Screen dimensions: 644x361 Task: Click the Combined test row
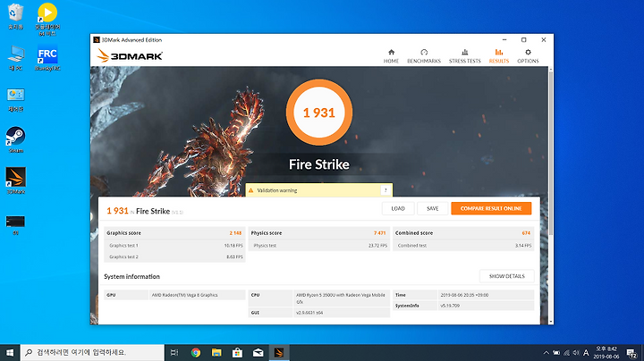[x=463, y=246]
